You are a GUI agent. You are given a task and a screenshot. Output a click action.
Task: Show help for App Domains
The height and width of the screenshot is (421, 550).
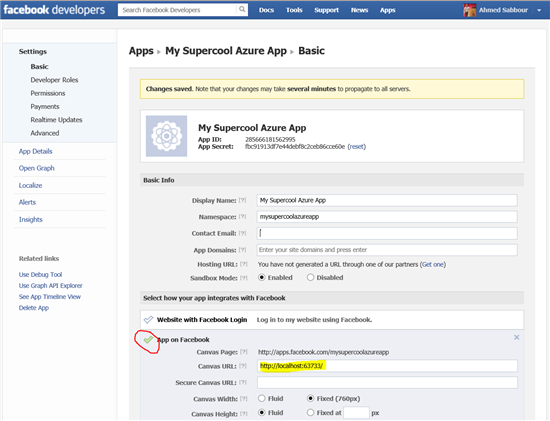coord(242,250)
